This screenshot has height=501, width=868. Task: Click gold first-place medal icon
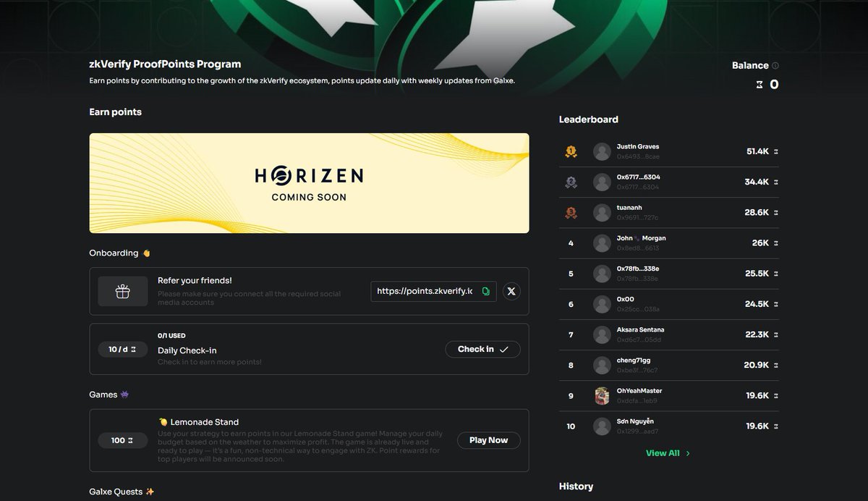point(571,151)
